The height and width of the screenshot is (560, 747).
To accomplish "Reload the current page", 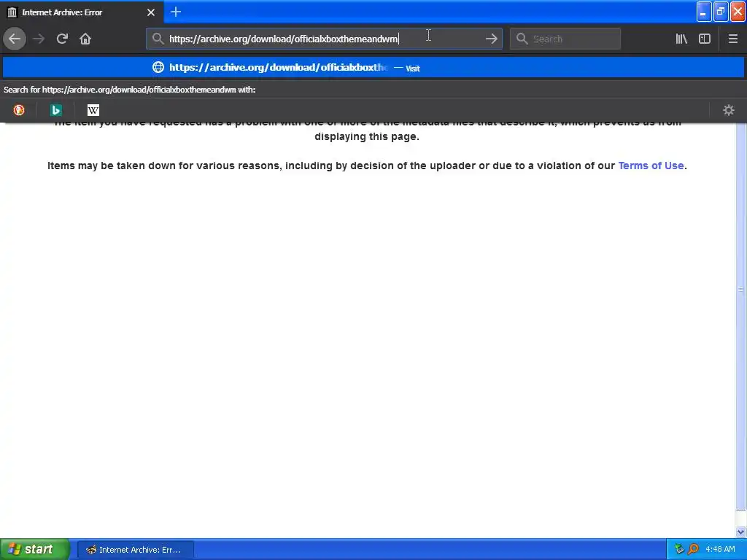I will (62, 39).
